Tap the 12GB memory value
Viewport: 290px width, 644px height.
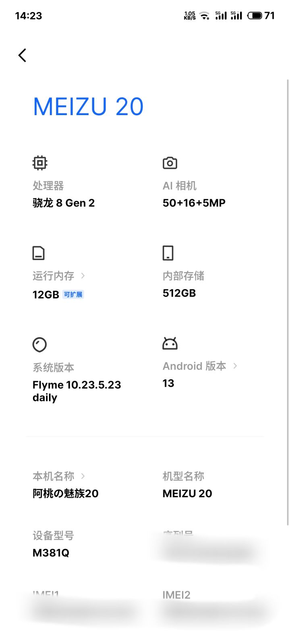point(46,295)
